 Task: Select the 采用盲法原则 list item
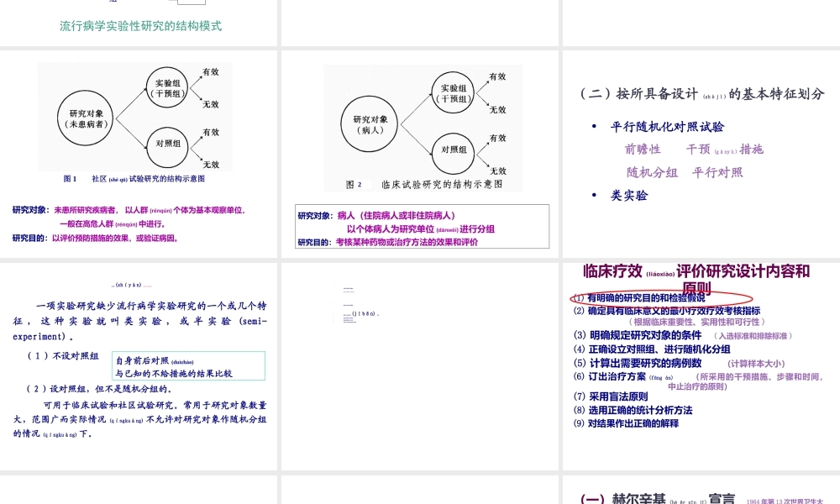(x=610, y=398)
